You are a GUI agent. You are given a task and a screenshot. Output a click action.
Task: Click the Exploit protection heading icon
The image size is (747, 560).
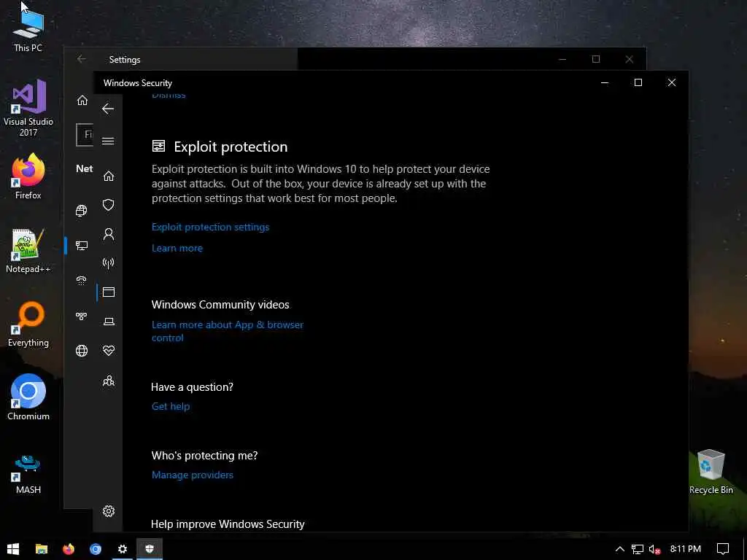[x=158, y=146]
